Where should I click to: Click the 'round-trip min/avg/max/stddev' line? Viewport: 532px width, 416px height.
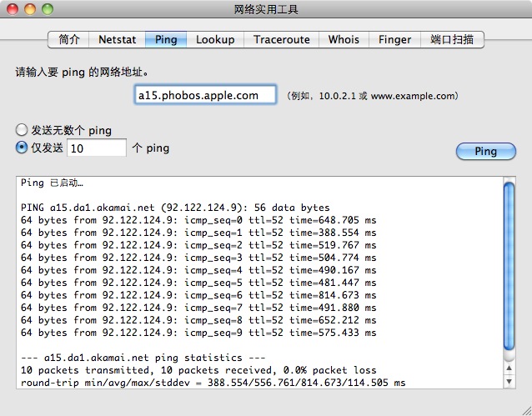click(213, 383)
